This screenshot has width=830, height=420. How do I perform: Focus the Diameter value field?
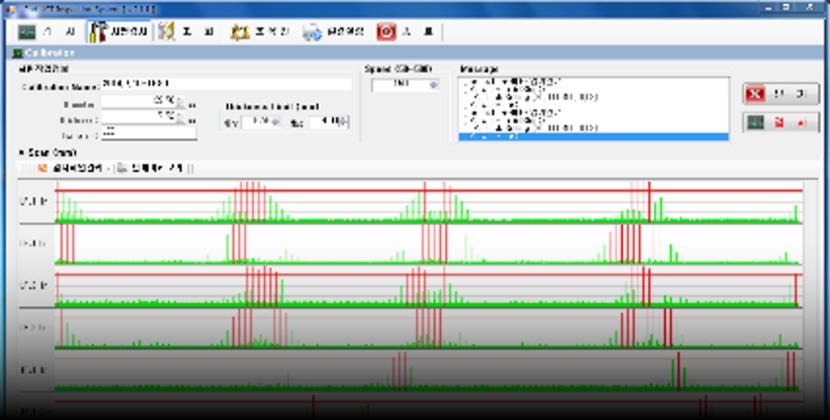point(139,102)
